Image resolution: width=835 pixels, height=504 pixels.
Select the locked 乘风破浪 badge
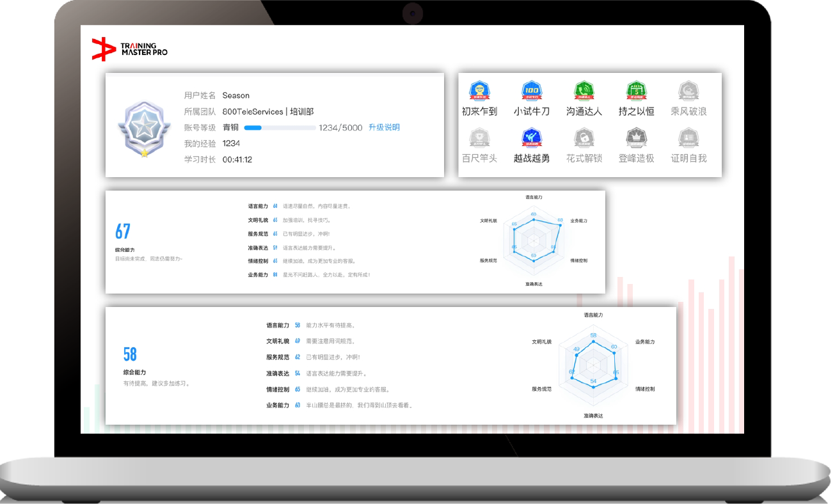pyautogui.click(x=688, y=92)
